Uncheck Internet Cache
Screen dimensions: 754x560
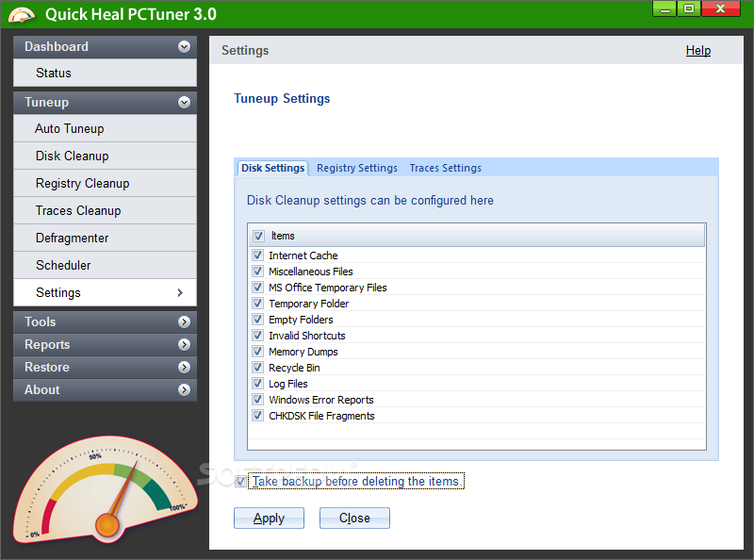(x=257, y=255)
